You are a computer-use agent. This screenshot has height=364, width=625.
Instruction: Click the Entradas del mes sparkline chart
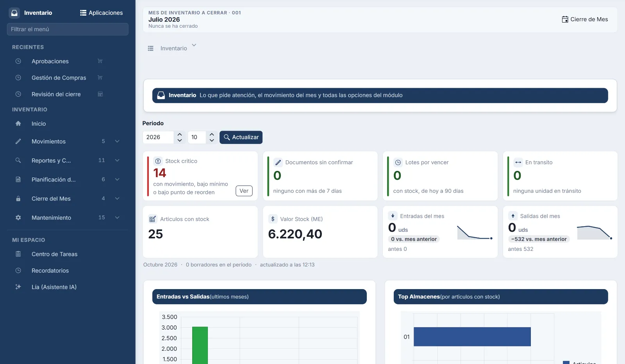[475, 233]
